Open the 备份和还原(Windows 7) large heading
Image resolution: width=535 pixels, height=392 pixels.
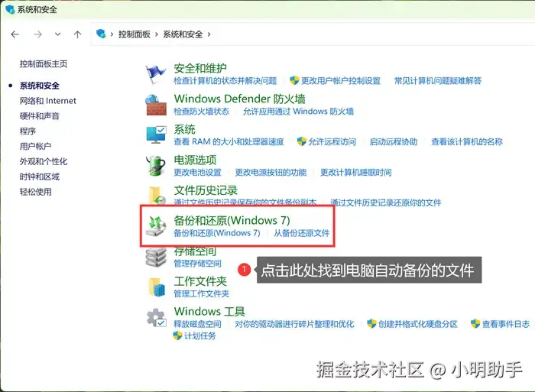coord(232,220)
